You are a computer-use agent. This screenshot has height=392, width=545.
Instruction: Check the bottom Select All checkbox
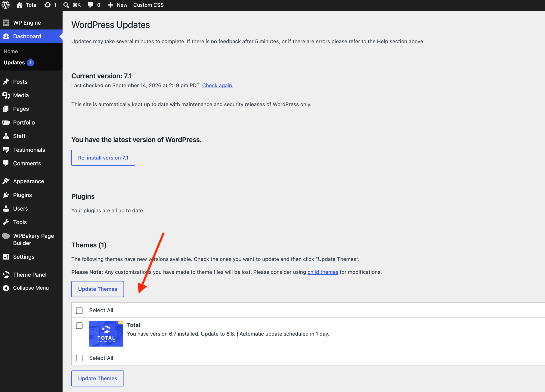tap(79, 358)
